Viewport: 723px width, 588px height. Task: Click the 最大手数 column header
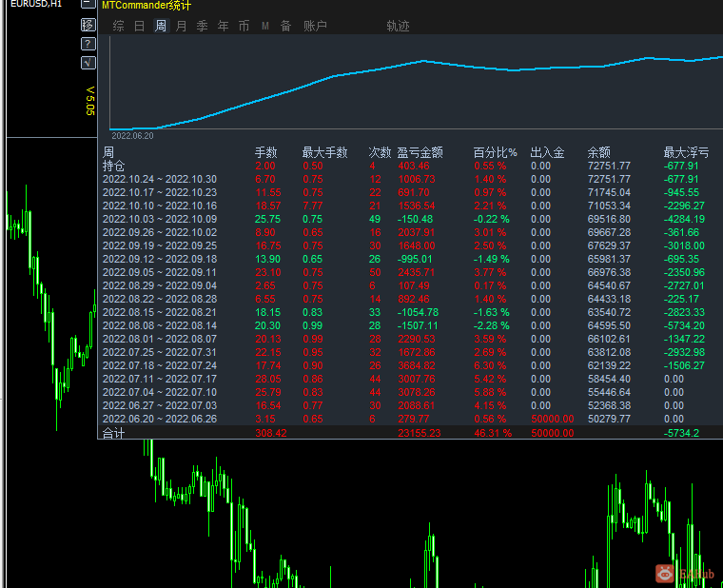click(324, 152)
